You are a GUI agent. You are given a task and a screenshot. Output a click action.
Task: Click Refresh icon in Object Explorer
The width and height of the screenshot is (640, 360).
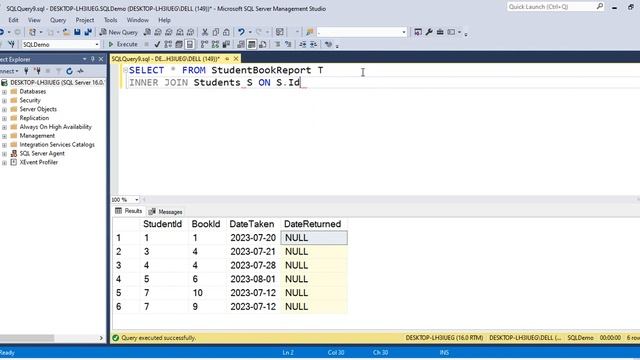pyautogui.click(x=69, y=71)
